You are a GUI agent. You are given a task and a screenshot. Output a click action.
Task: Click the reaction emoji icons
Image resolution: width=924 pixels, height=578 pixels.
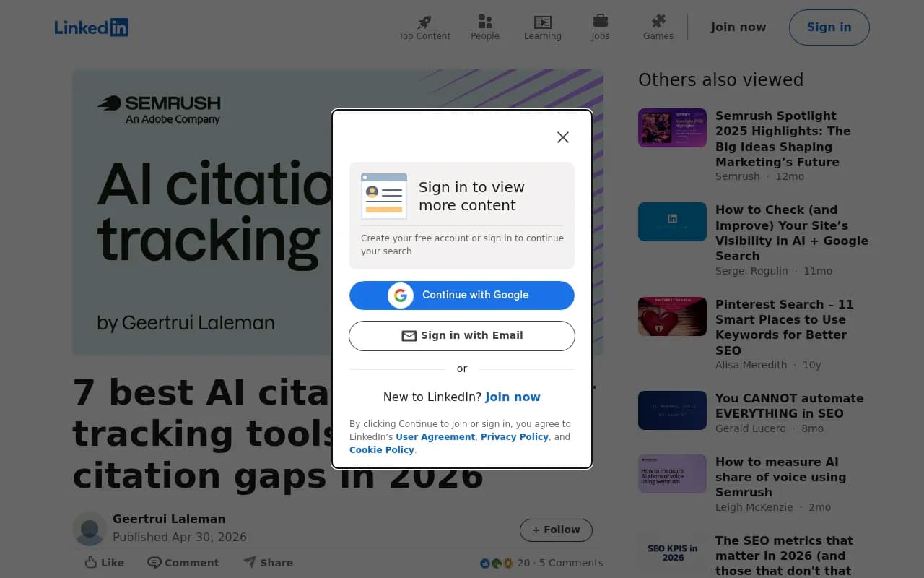[497, 563]
